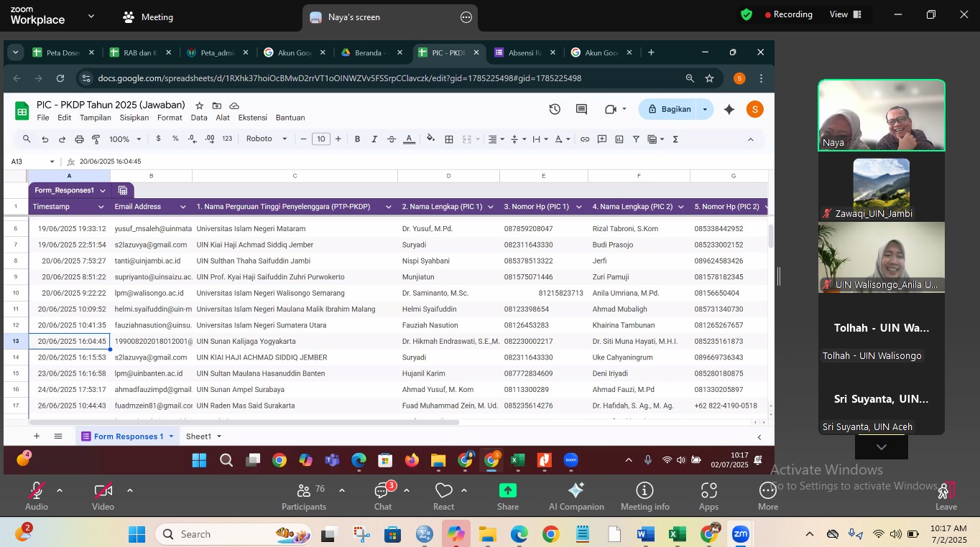Click the Decrease decimal places icon
Viewport: 980px width, 547px height.
(x=193, y=139)
